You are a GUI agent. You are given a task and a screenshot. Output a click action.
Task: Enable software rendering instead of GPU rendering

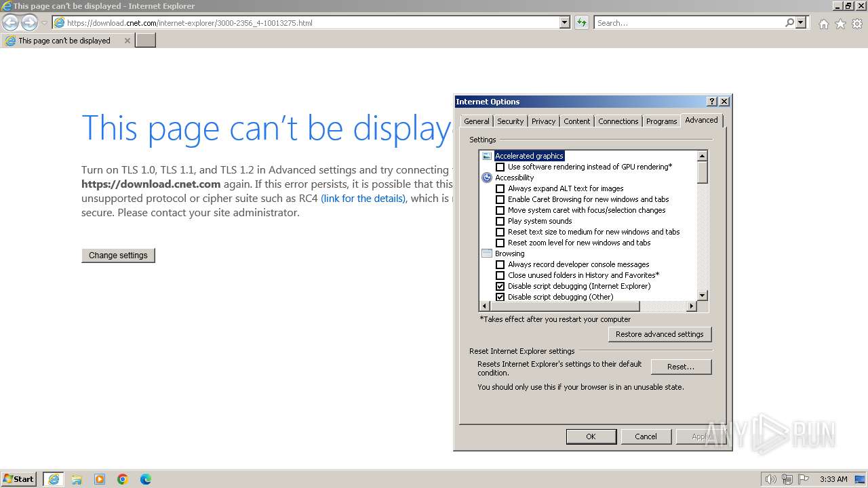[x=500, y=167]
